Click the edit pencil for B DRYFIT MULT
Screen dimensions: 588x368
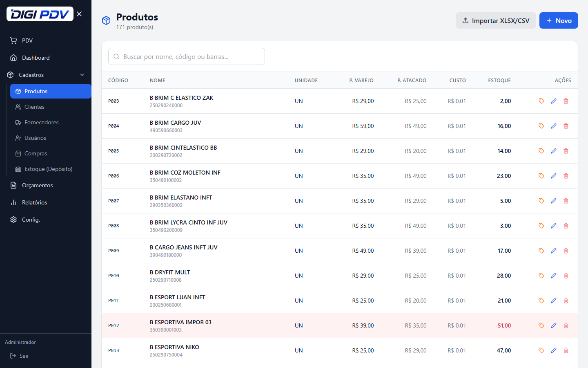coord(554,276)
